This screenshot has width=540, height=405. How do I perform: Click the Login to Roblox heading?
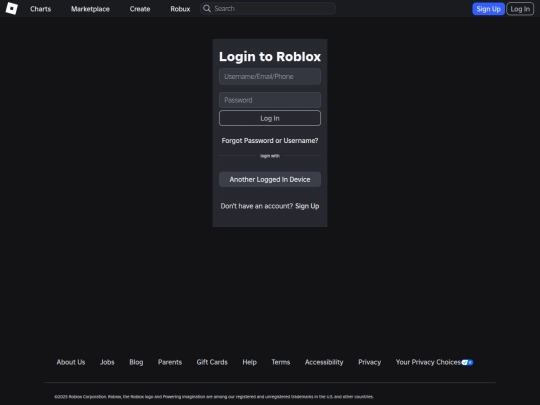coord(270,56)
